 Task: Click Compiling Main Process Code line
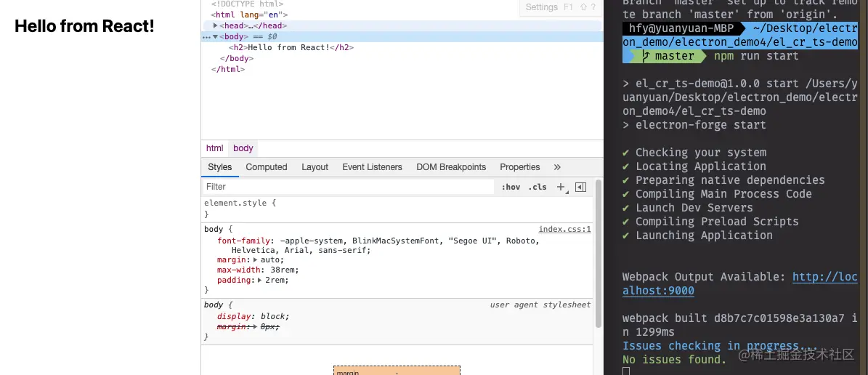tap(717, 194)
